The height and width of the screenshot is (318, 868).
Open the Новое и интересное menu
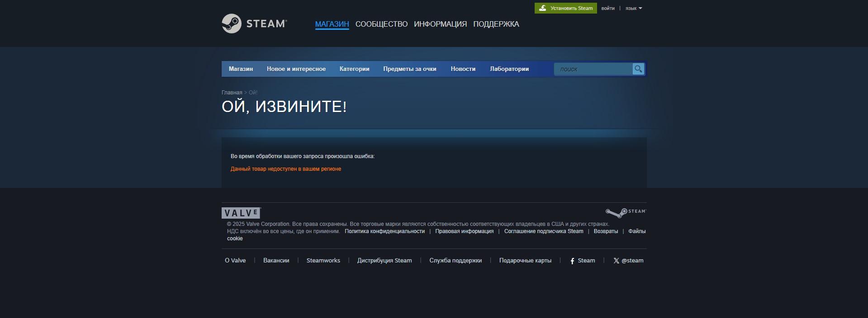pos(296,69)
